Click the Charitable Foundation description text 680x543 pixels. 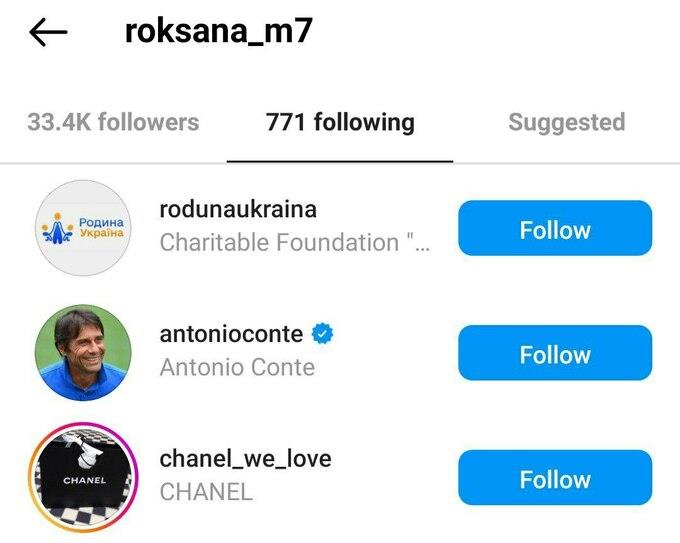coord(294,242)
